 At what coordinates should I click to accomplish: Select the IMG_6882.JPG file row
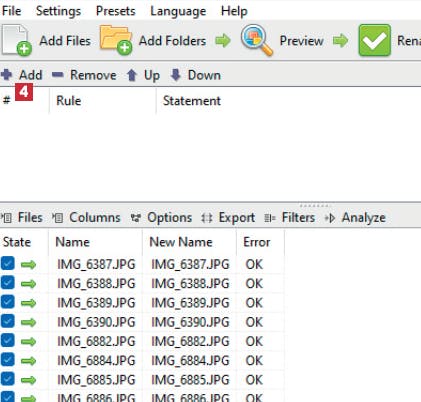(x=142, y=341)
